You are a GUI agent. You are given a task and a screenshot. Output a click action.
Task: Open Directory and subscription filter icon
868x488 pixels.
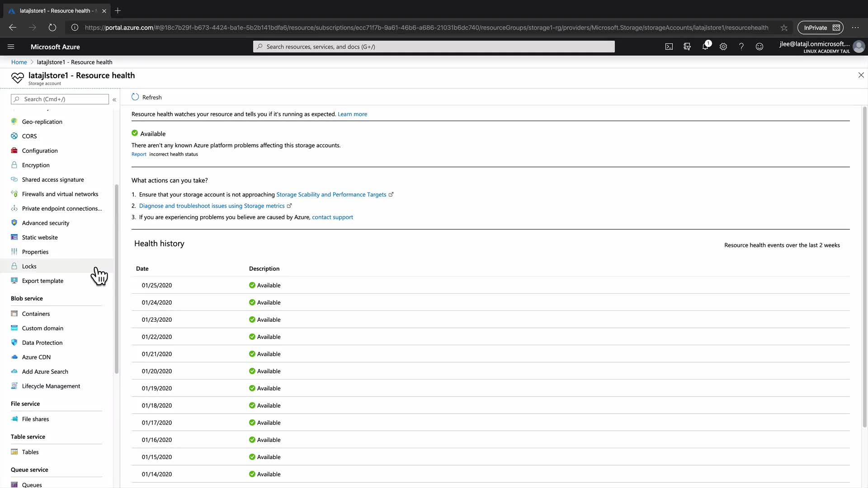click(x=687, y=47)
